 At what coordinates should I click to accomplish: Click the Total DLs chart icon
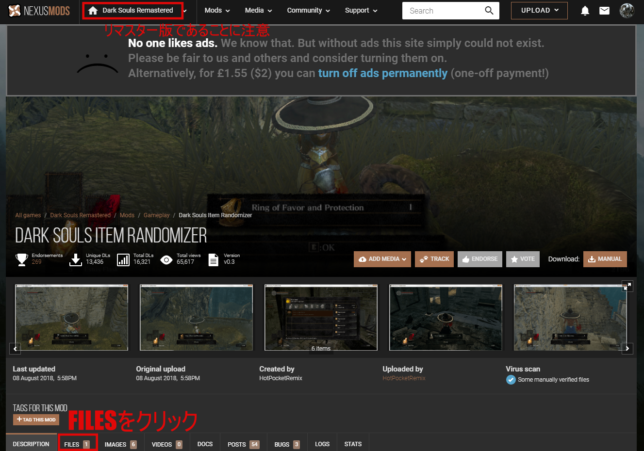pyautogui.click(x=123, y=260)
